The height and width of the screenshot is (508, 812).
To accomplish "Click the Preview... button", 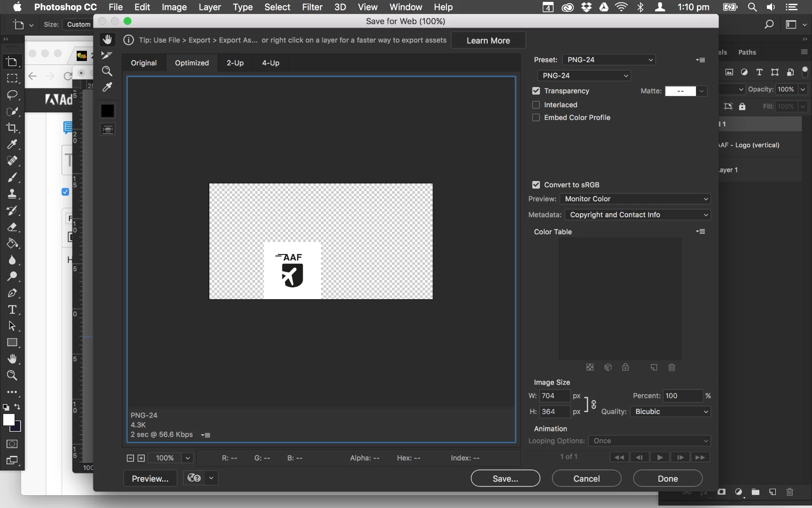I will click(150, 478).
